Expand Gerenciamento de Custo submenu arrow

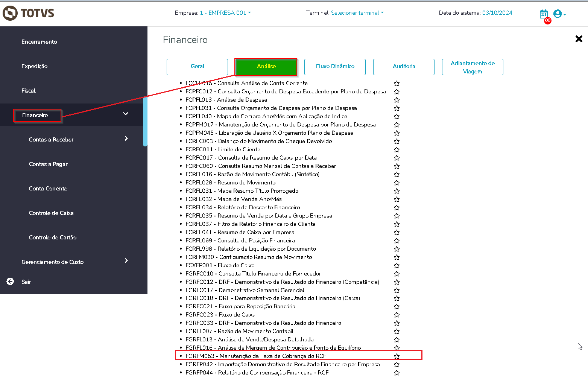pyautogui.click(x=126, y=260)
